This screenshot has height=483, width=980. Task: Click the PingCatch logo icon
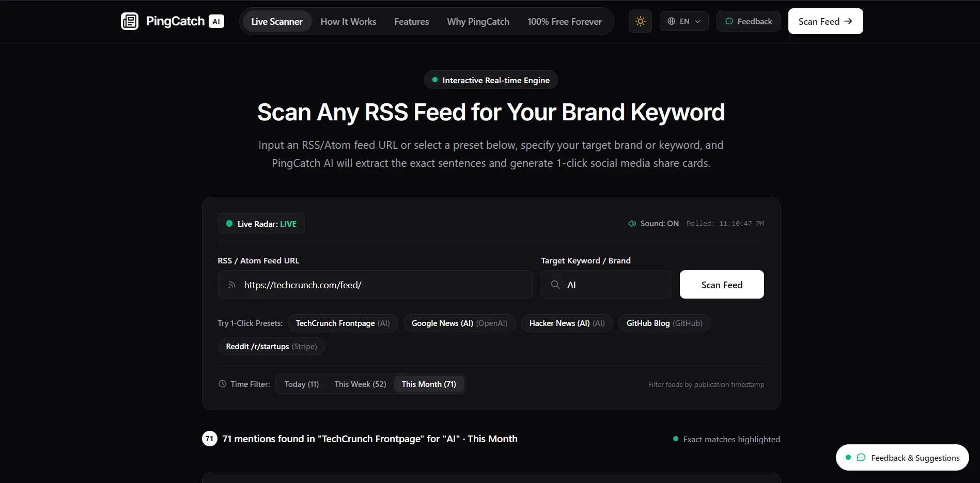130,21
